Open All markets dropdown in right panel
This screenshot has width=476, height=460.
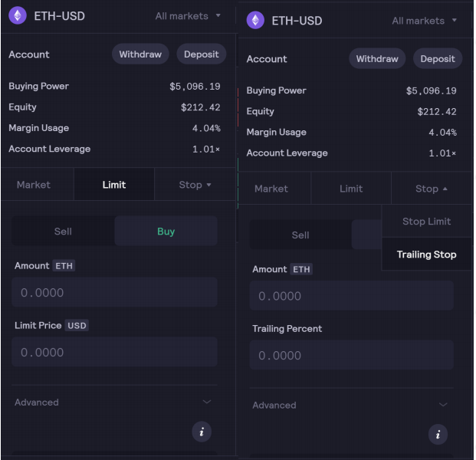click(424, 21)
